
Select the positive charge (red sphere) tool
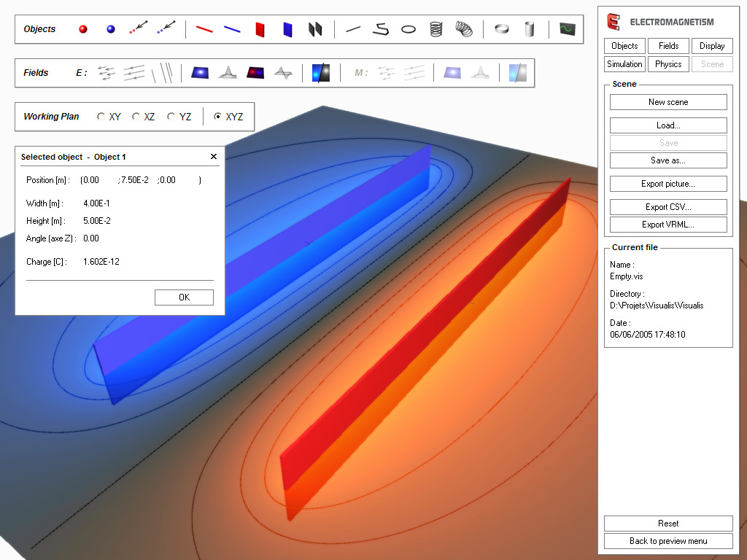82,29
